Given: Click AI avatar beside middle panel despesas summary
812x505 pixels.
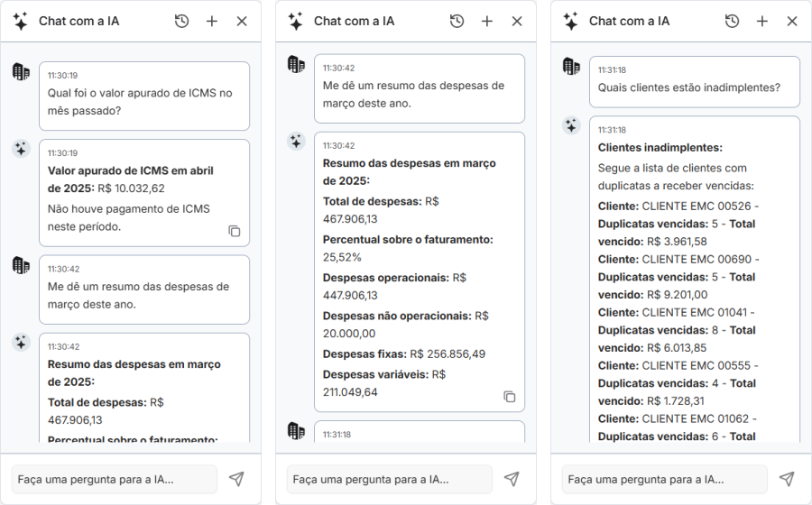Looking at the screenshot, I should (296, 142).
